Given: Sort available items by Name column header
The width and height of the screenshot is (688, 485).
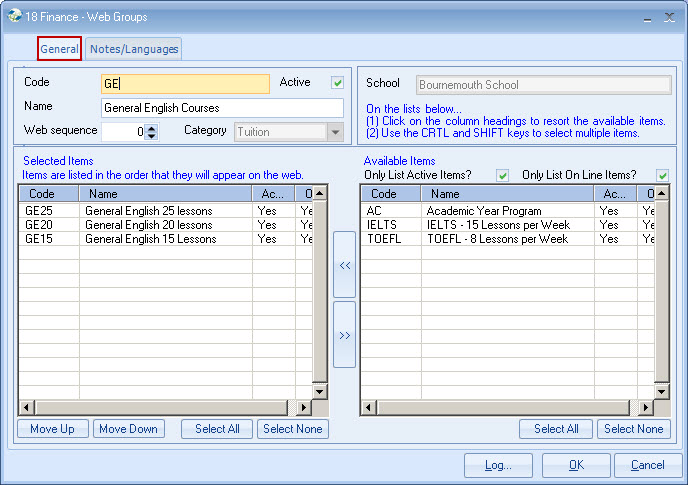Looking at the screenshot, I should pos(506,194).
